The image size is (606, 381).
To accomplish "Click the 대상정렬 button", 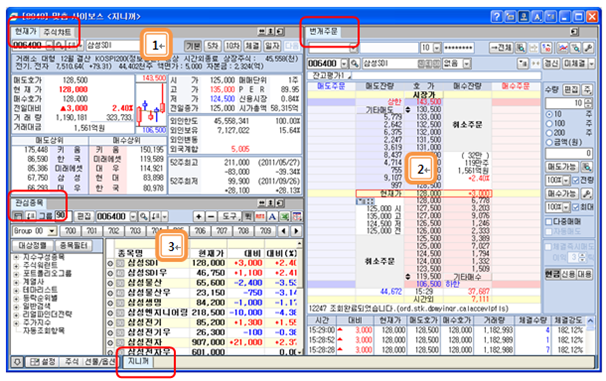I will (32, 245).
